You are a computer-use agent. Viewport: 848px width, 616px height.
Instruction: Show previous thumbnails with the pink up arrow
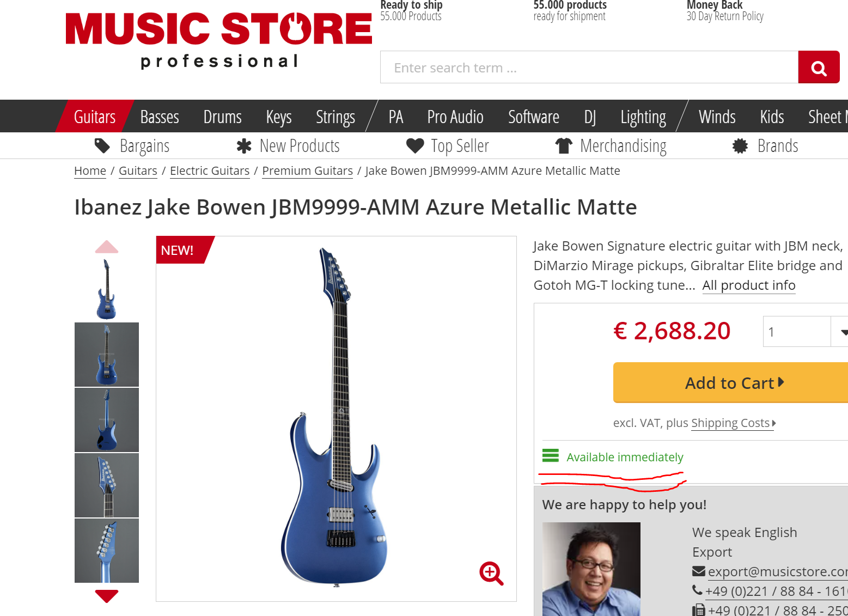pyautogui.click(x=107, y=247)
